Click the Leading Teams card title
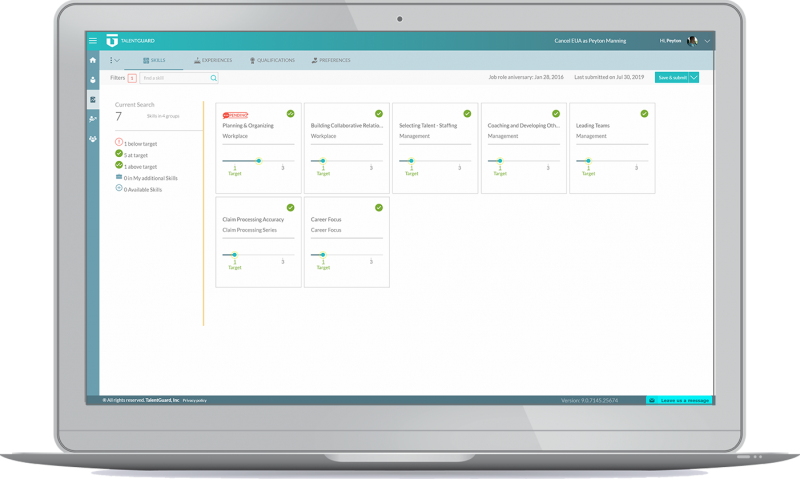Viewport: 800px width, 479px height. (x=593, y=125)
